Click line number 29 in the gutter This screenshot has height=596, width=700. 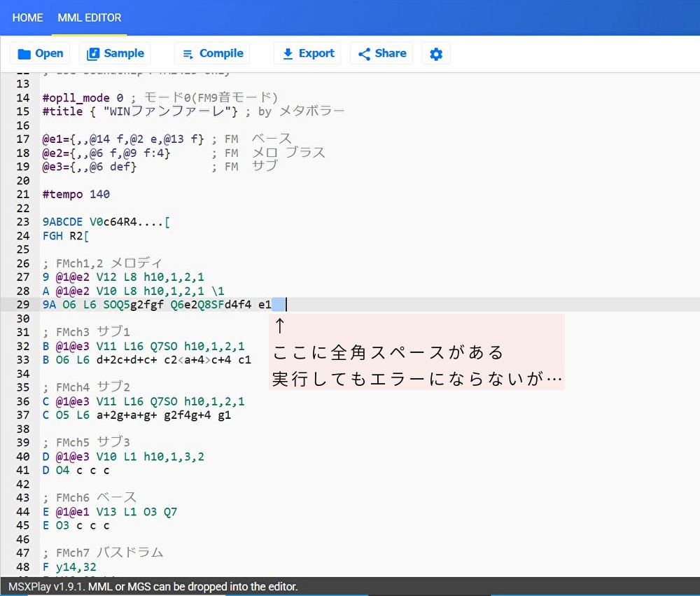pyautogui.click(x=23, y=305)
